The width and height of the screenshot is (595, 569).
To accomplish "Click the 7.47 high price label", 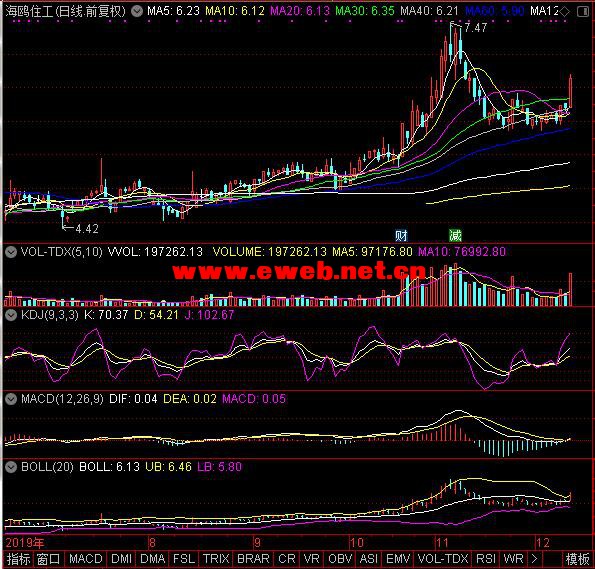I will pyautogui.click(x=475, y=28).
